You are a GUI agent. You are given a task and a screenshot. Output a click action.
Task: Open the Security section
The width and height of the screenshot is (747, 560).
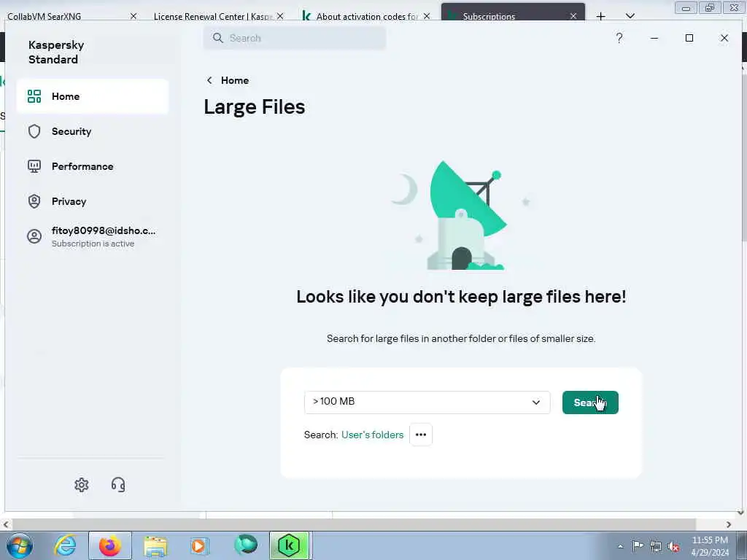[92, 131]
